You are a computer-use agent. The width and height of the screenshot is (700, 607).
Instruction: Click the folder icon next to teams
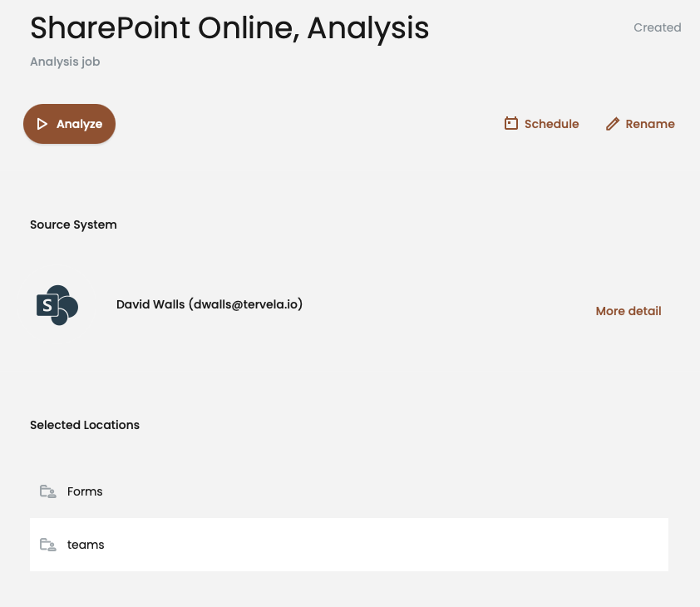pyautogui.click(x=47, y=545)
